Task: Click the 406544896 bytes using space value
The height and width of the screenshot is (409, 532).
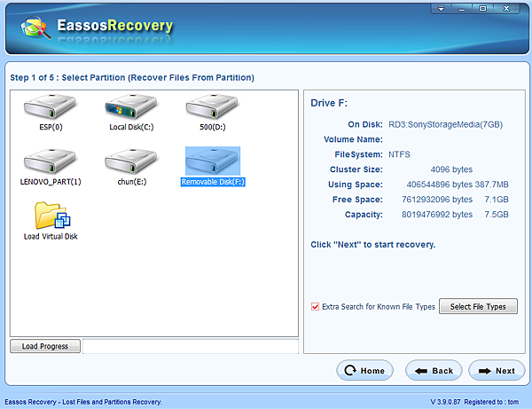Action: click(440, 185)
